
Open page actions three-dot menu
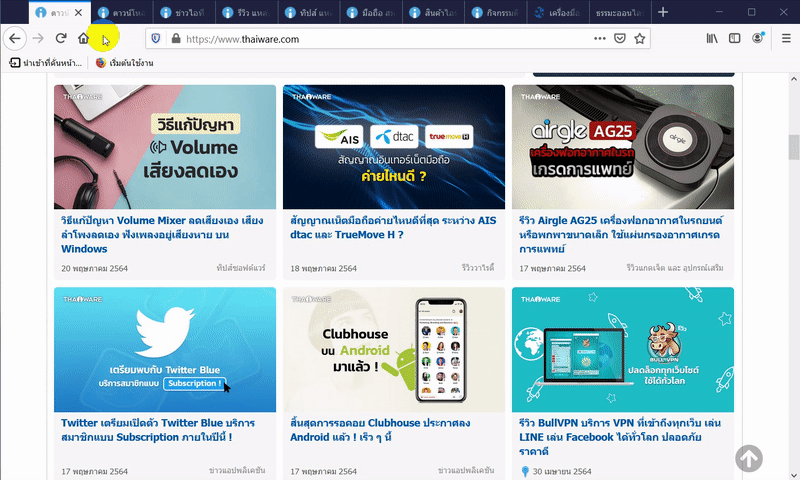click(x=600, y=38)
